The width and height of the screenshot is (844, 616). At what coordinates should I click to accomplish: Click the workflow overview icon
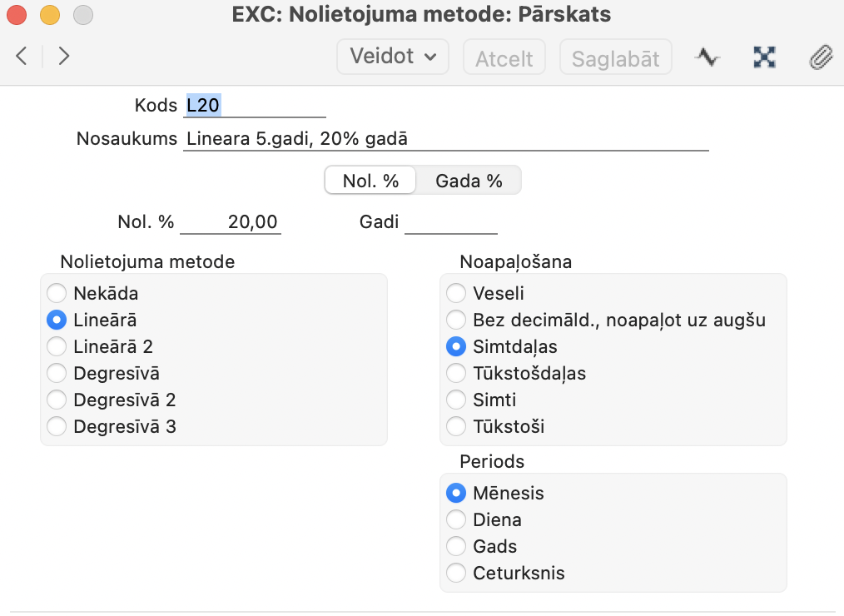[x=764, y=57]
